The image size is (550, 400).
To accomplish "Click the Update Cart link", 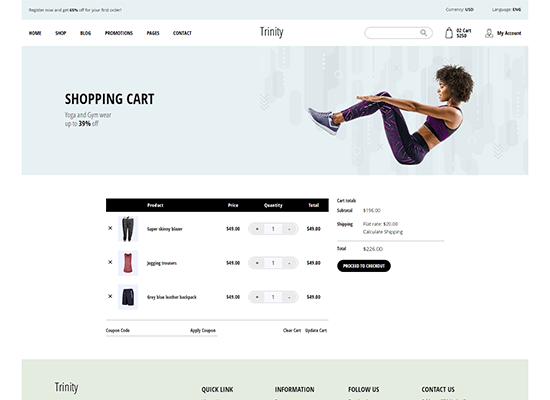I will (x=316, y=330).
